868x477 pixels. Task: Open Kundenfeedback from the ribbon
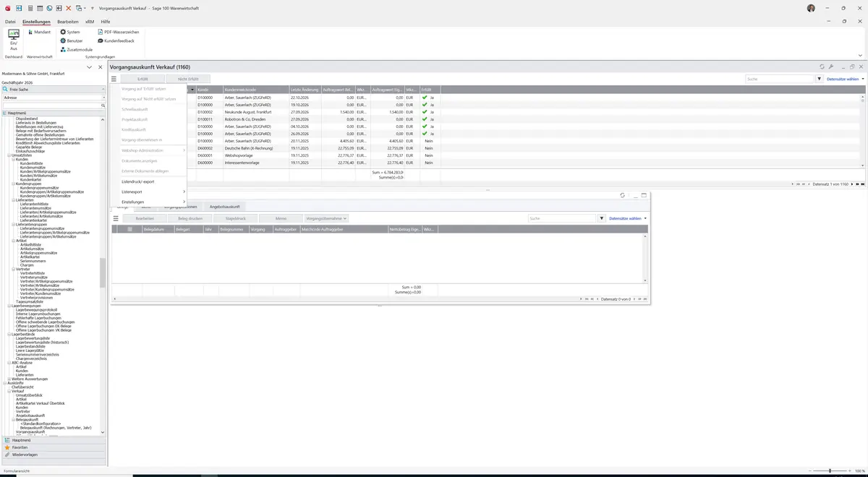point(116,40)
